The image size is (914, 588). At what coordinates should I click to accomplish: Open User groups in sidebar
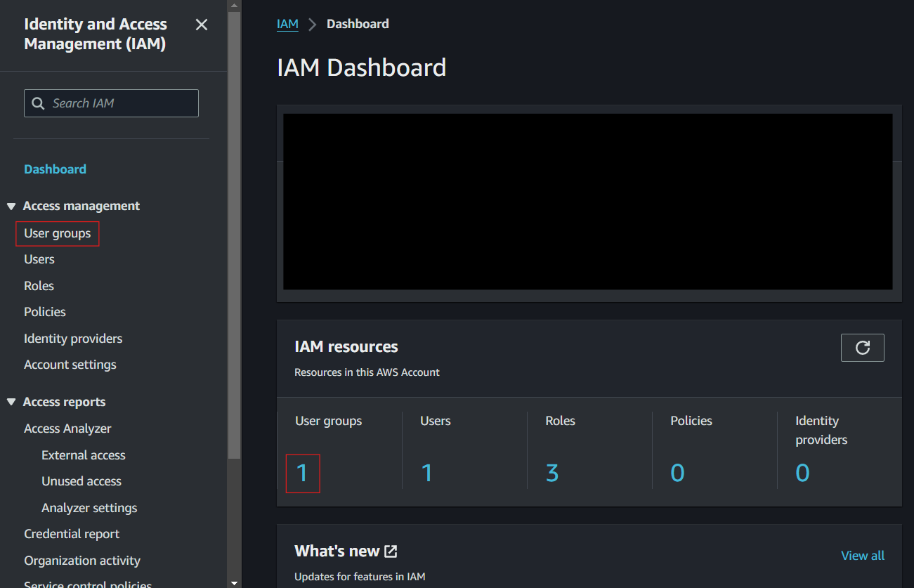tap(58, 233)
